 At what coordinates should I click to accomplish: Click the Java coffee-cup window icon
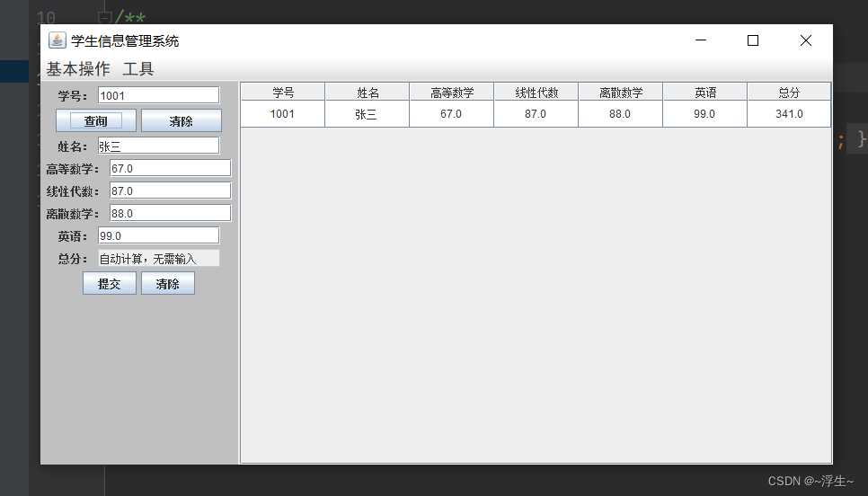click(x=57, y=40)
